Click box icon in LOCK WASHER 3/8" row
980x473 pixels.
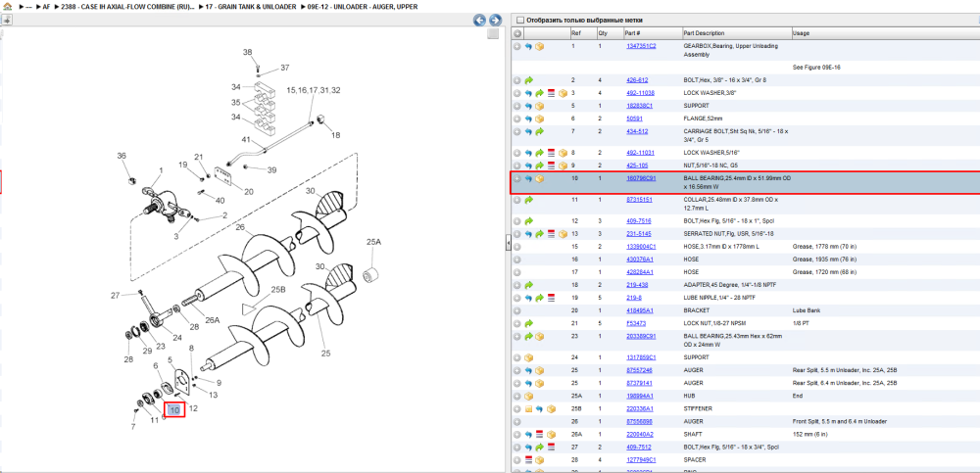click(563, 93)
